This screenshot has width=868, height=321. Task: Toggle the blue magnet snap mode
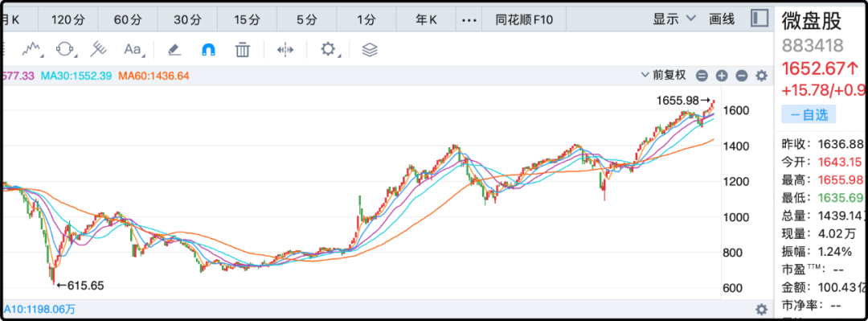[208, 50]
